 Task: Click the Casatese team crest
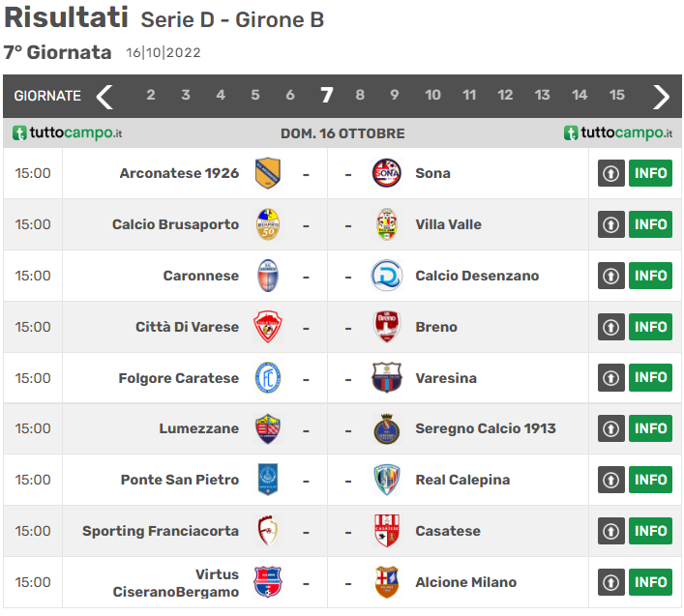pos(386,531)
